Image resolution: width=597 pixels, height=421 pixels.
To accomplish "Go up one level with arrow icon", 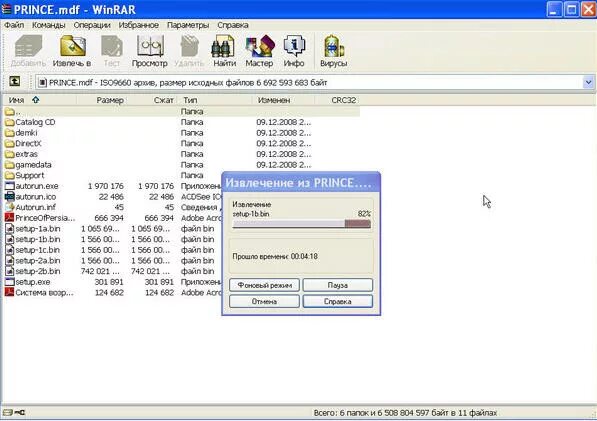I will click(x=14, y=81).
